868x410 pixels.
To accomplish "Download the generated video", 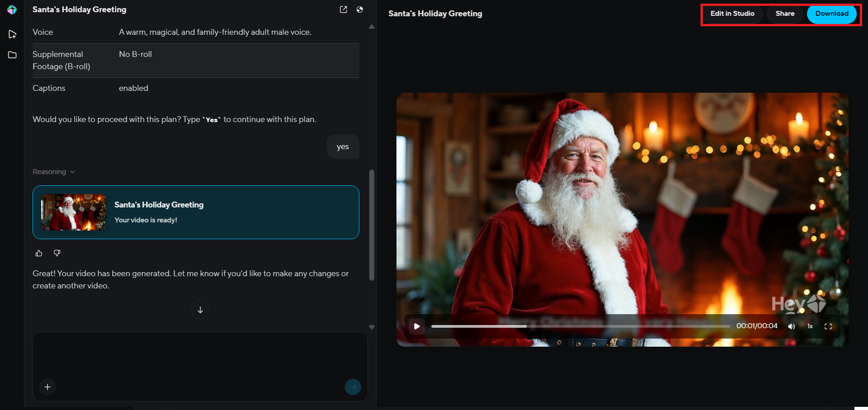I will [832, 14].
